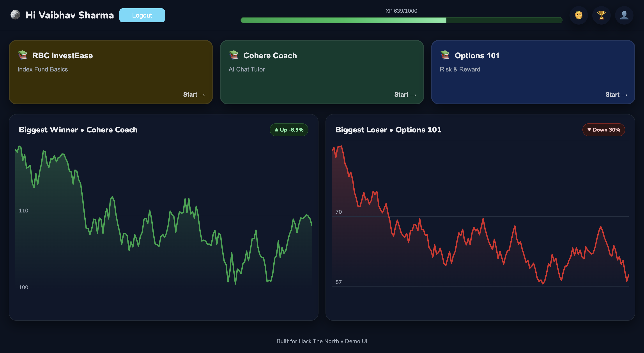Start the Options 101 lesson

616,94
